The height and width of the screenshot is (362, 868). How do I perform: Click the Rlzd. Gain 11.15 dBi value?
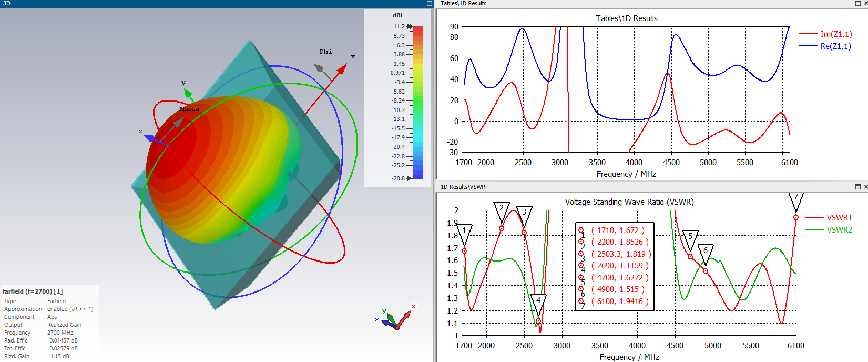[59, 356]
